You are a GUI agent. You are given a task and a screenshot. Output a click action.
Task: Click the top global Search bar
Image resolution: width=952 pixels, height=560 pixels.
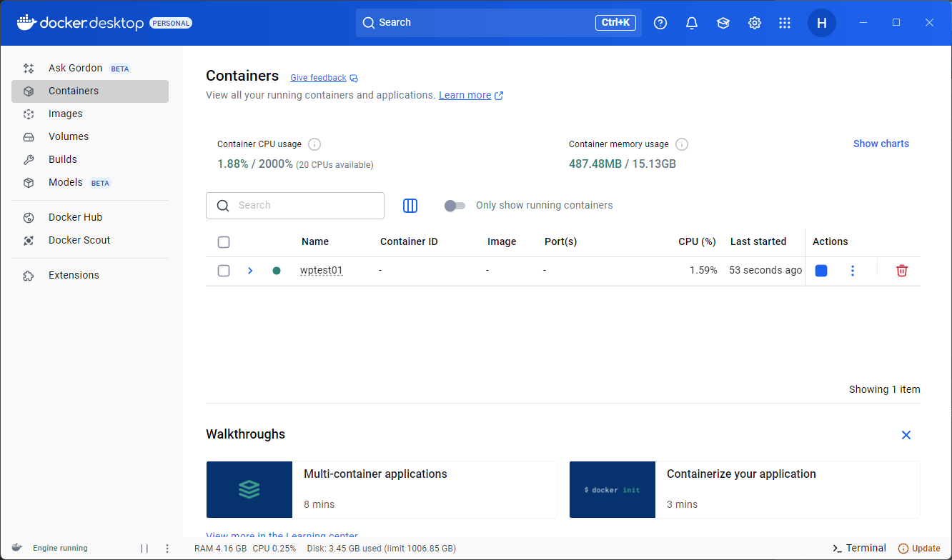click(499, 23)
